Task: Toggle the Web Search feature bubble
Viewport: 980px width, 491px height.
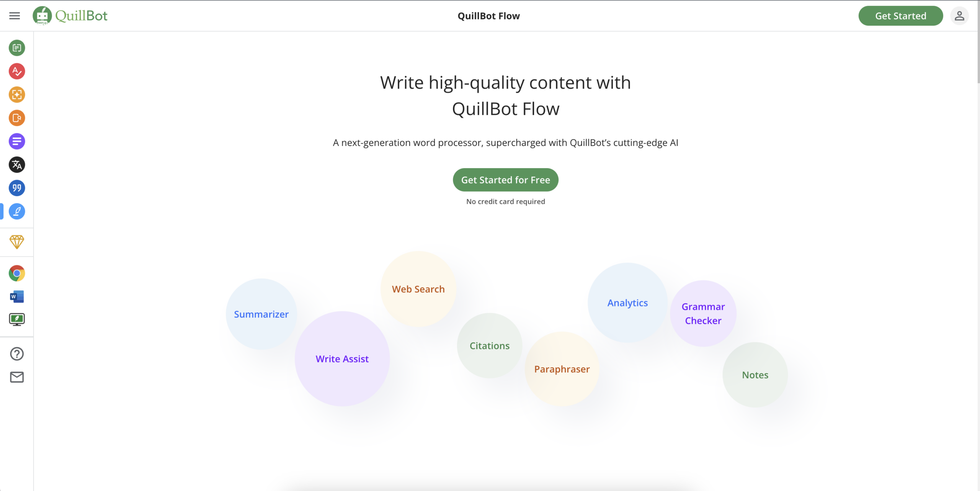Action: [x=419, y=289]
